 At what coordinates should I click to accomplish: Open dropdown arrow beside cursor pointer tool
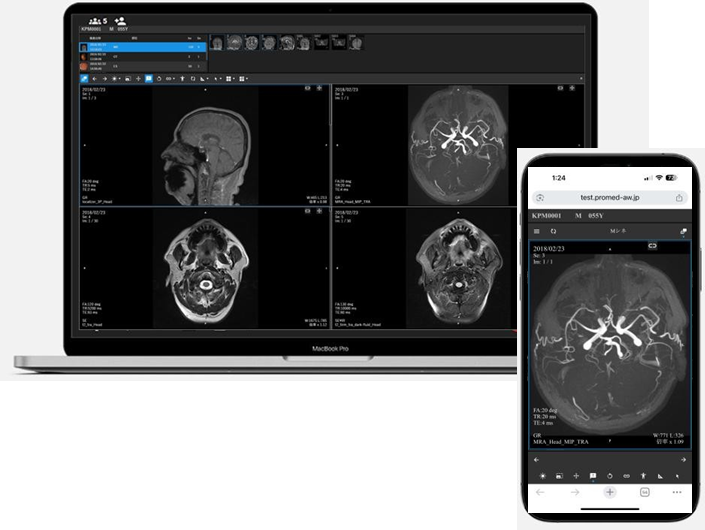(220, 79)
